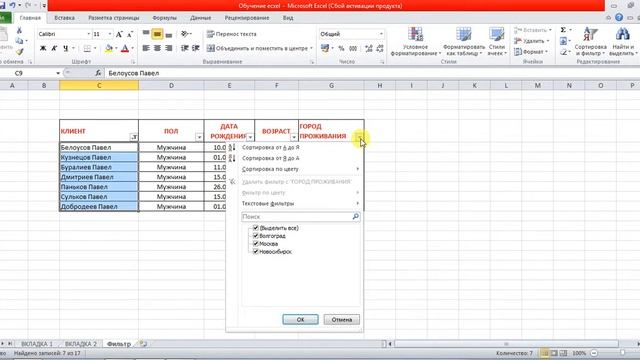Cancel filter with Отмена button

342,320
